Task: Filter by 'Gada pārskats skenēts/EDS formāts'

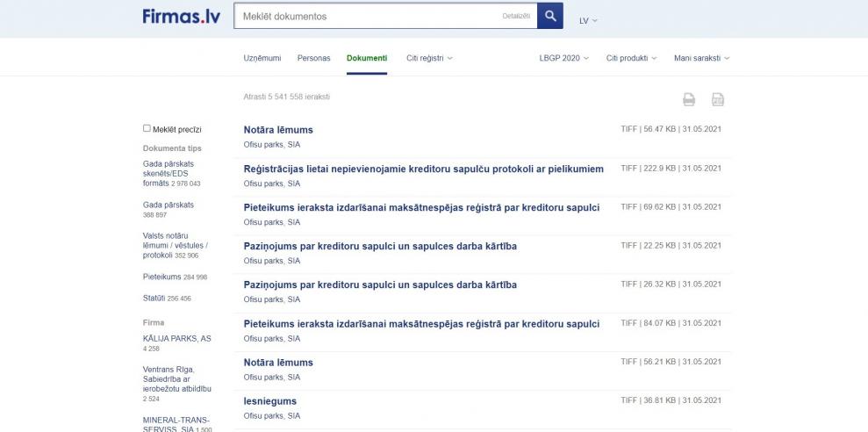Action: 168,173
